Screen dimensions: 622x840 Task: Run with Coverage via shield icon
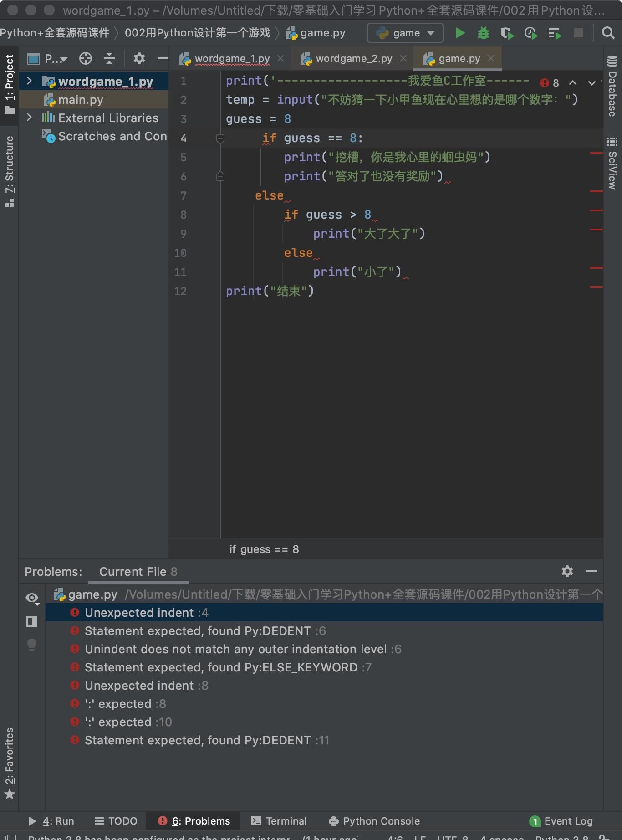click(x=507, y=33)
